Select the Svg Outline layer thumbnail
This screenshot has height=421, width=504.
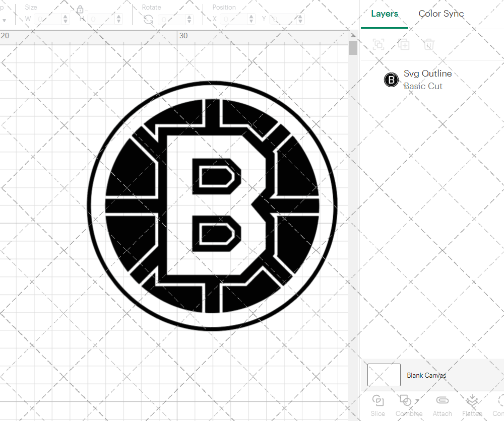point(391,80)
